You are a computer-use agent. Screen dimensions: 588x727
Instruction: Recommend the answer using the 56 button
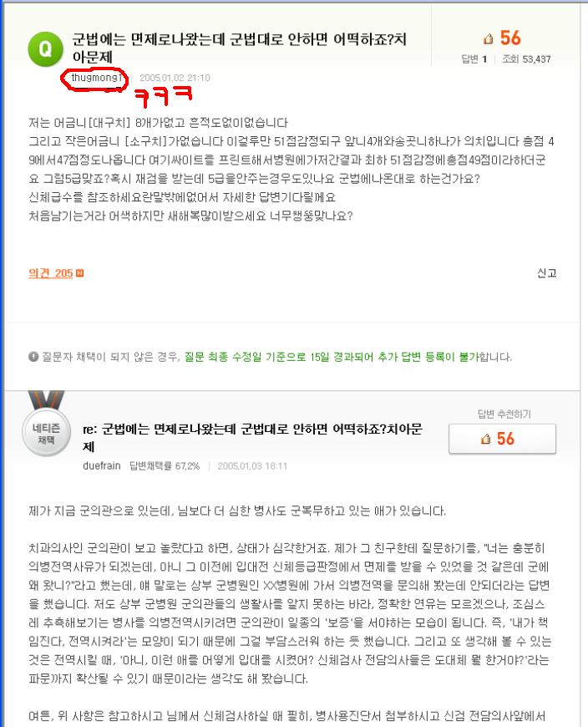(502, 439)
